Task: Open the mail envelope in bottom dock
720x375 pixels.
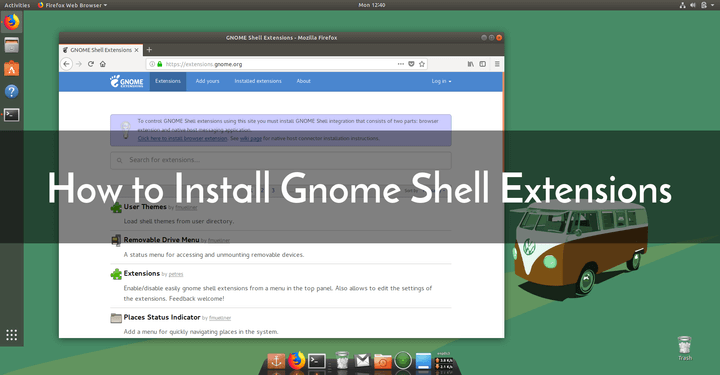Action: coord(362,361)
